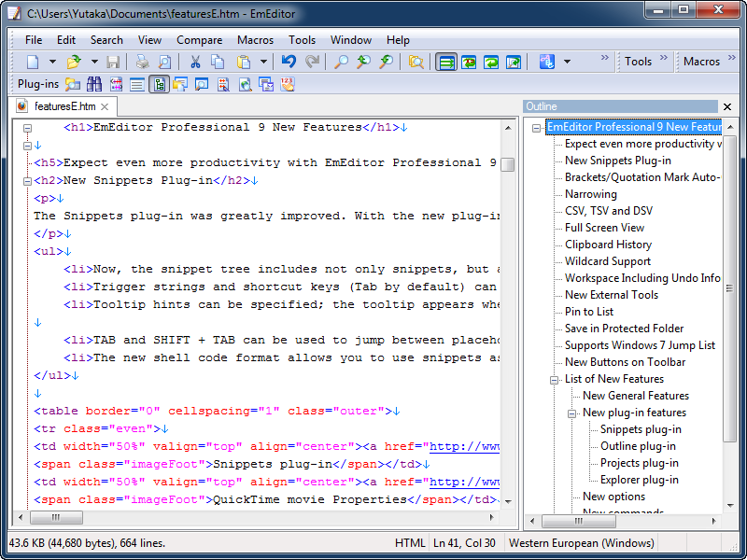Click the Cut scissors icon

coord(195,62)
